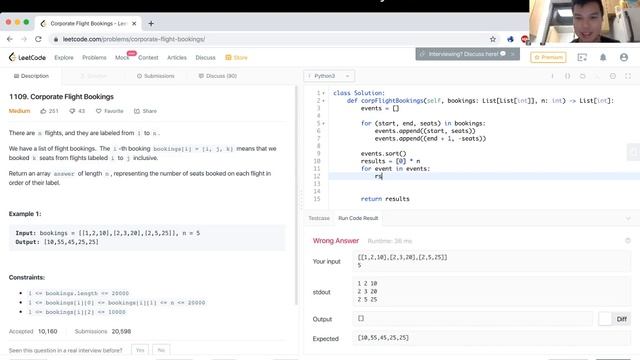Click the Expected output value
Image resolution: width=640 pixels, height=360 pixels.
pos(383,338)
